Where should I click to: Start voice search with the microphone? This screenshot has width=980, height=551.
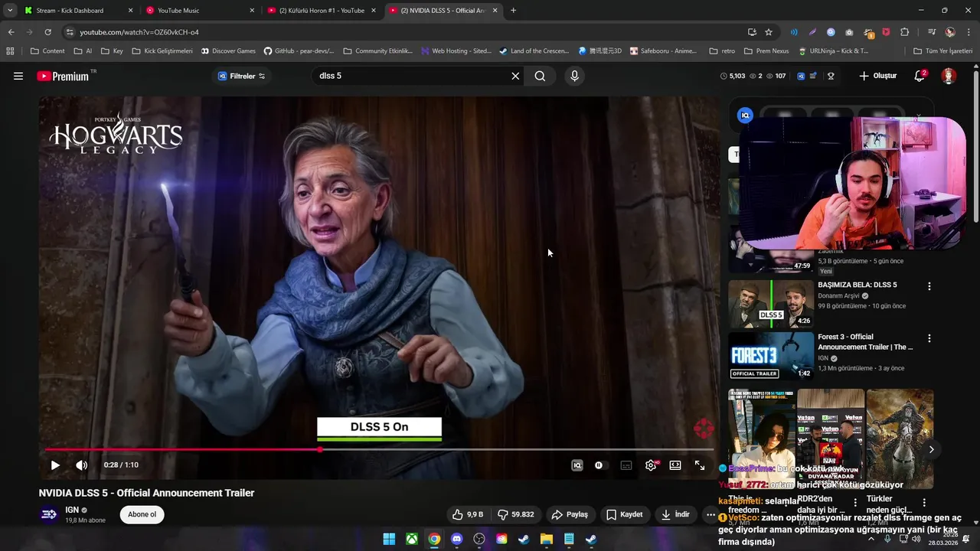pos(574,76)
